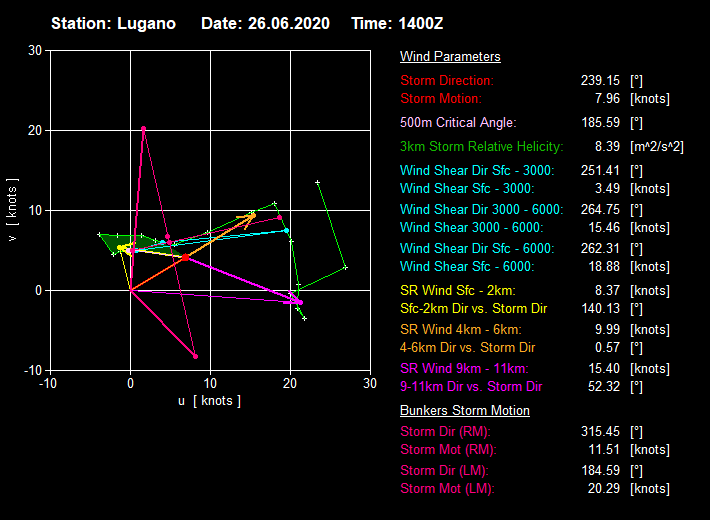Image resolution: width=710 pixels, height=520 pixels.
Task: Click the u [knots] x-axis label
Action: [x=209, y=401]
